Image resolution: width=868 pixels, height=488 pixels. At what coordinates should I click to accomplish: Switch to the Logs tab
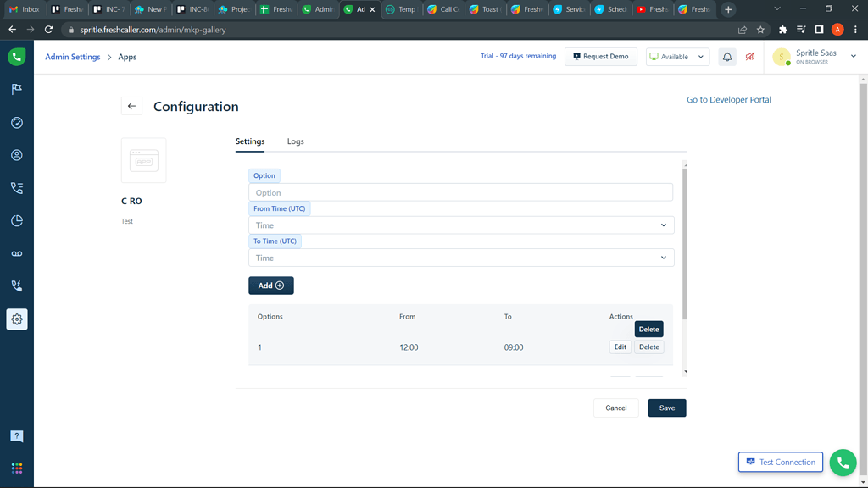tap(295, 141)
